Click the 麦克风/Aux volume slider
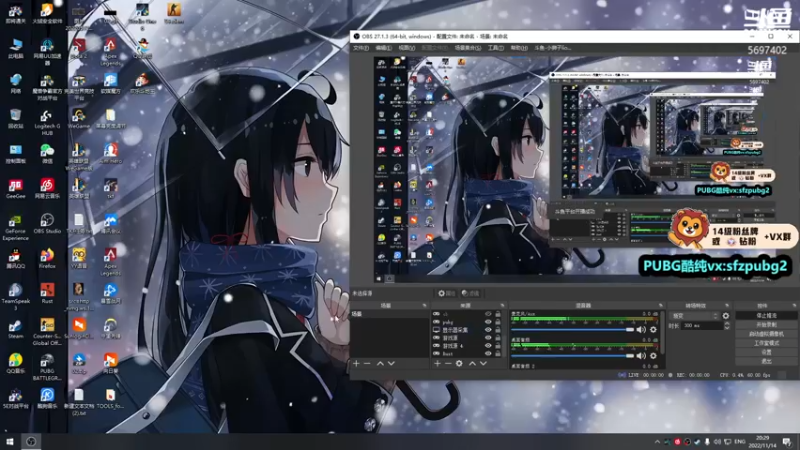Screen dimensions: 800x450 pos(572,330)
